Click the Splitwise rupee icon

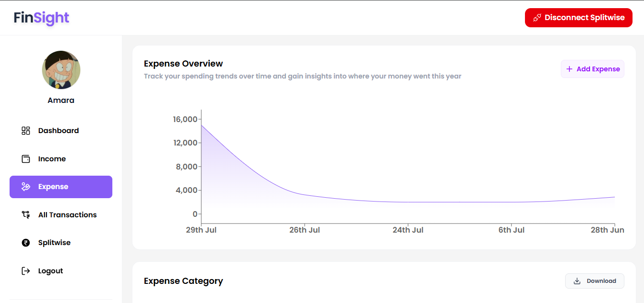tap(26, 243)
